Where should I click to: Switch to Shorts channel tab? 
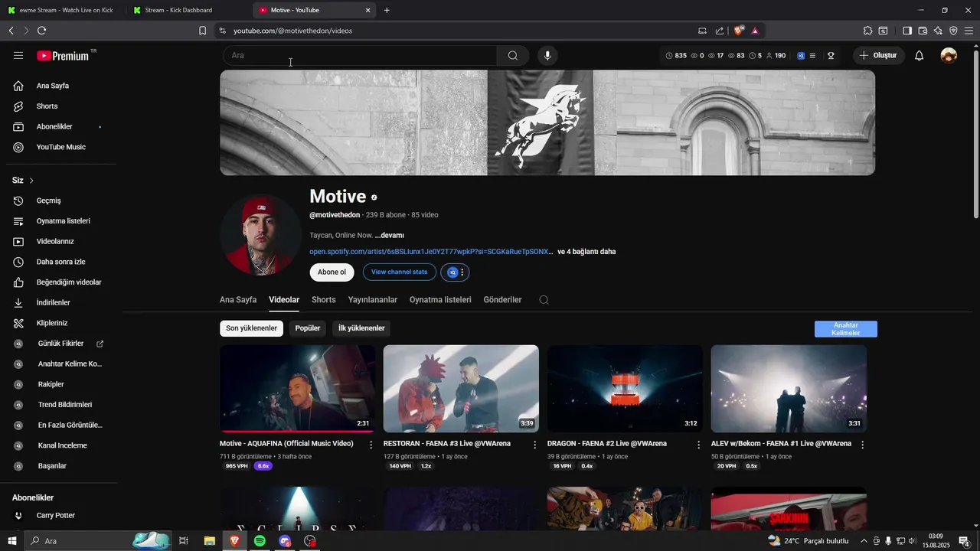(324, 300)
